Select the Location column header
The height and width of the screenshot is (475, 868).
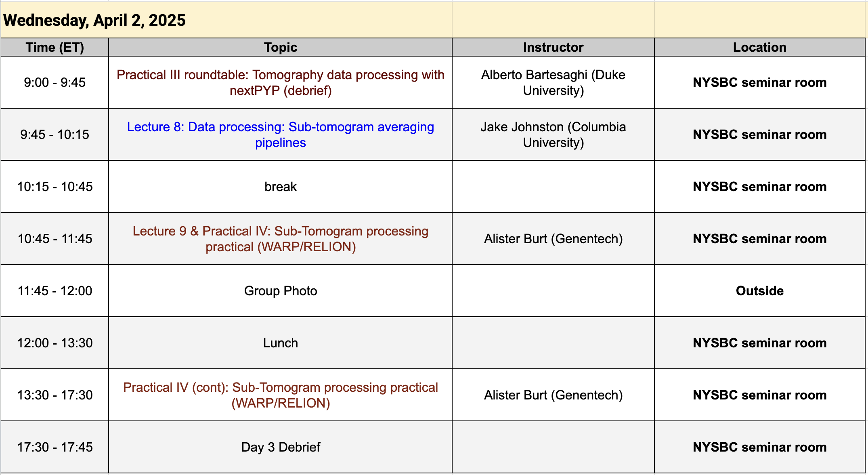pos(760,47)
